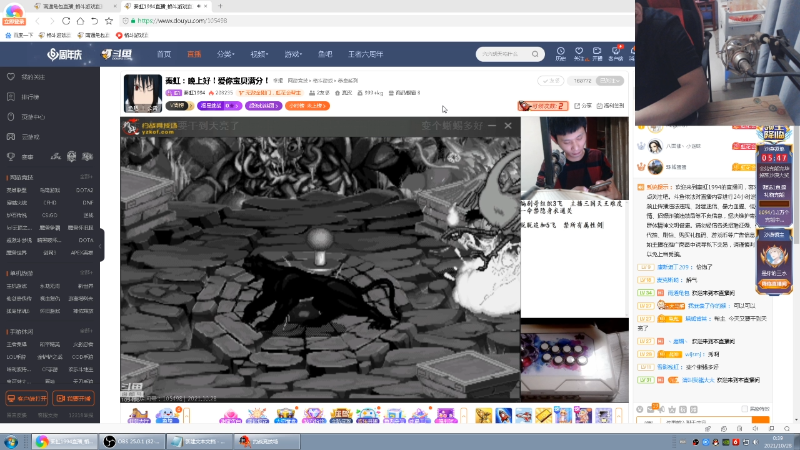800x450 pixels.
Task: Click the volume icon in system tray
Action: click(756, 442)
